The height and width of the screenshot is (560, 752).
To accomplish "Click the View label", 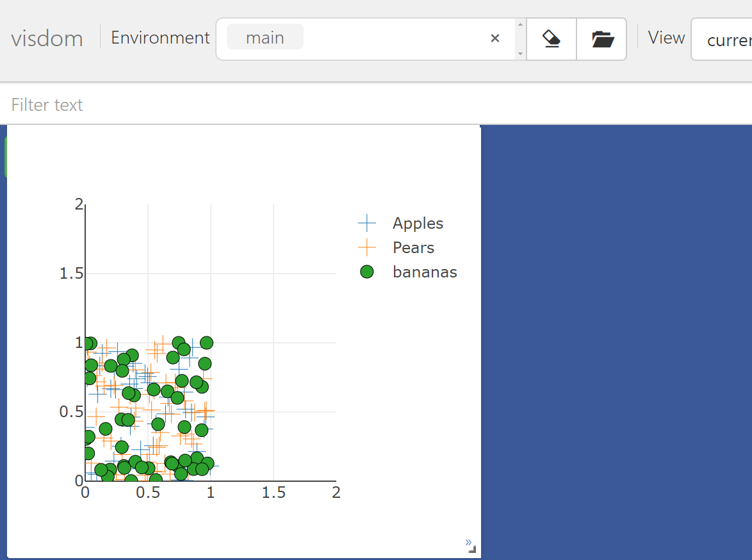I will [666, 37].
